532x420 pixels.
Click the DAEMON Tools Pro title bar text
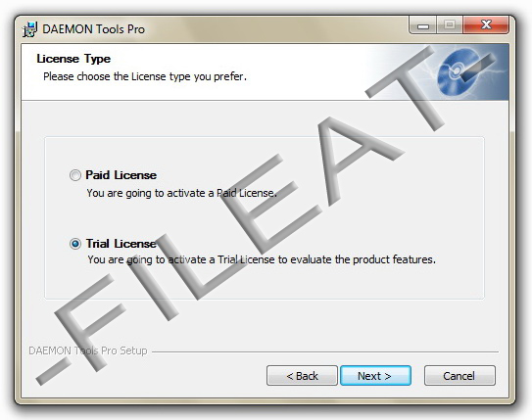[x=94, y=29]
